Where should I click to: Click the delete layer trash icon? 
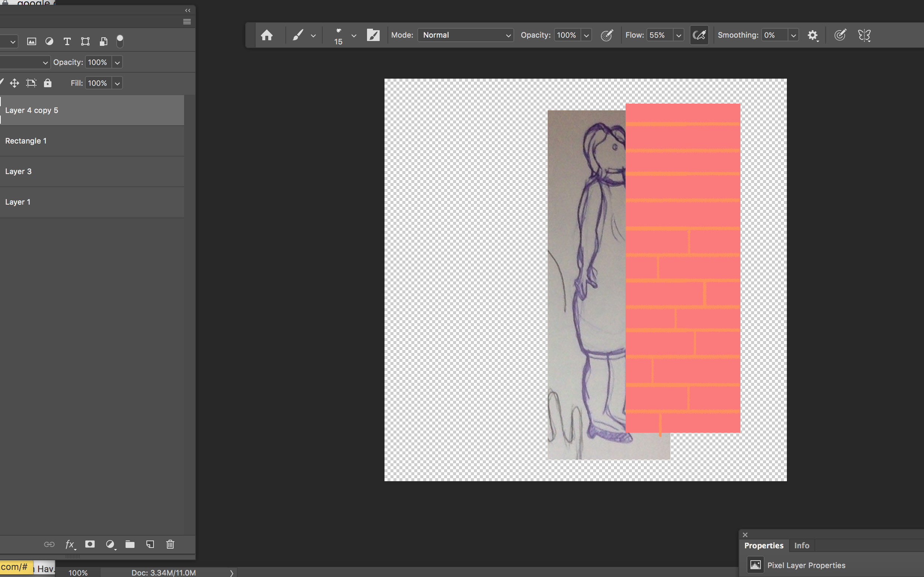coord(170,544)
